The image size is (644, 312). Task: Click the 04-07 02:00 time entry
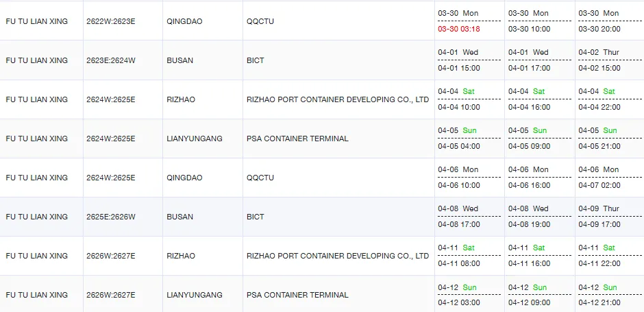click(599, 185)
